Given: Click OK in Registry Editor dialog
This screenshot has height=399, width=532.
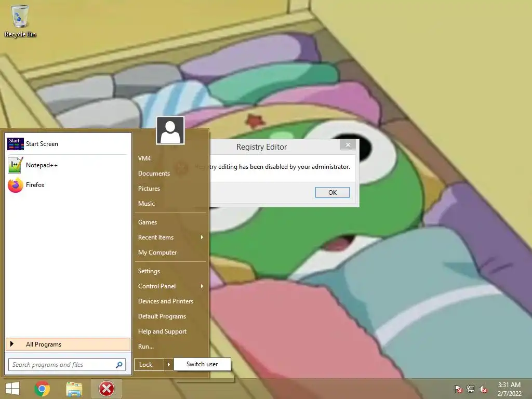Looking at the screenshot, I should pyautogui.click(x=332, y=192).
